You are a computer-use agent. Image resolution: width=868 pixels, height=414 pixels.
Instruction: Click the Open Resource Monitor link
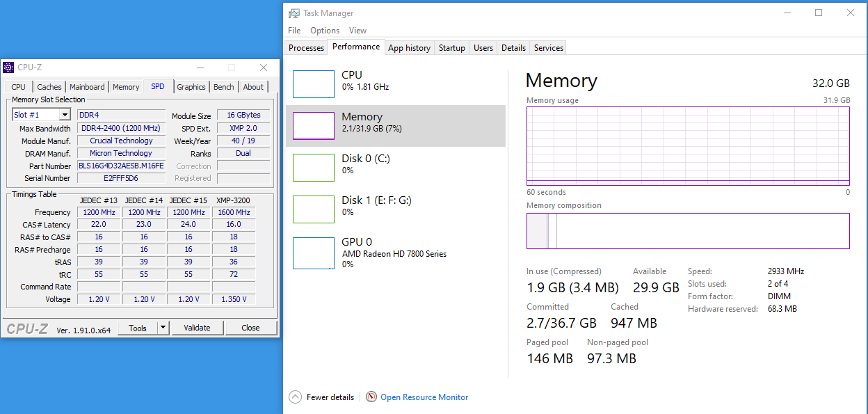tap(424, 397)
